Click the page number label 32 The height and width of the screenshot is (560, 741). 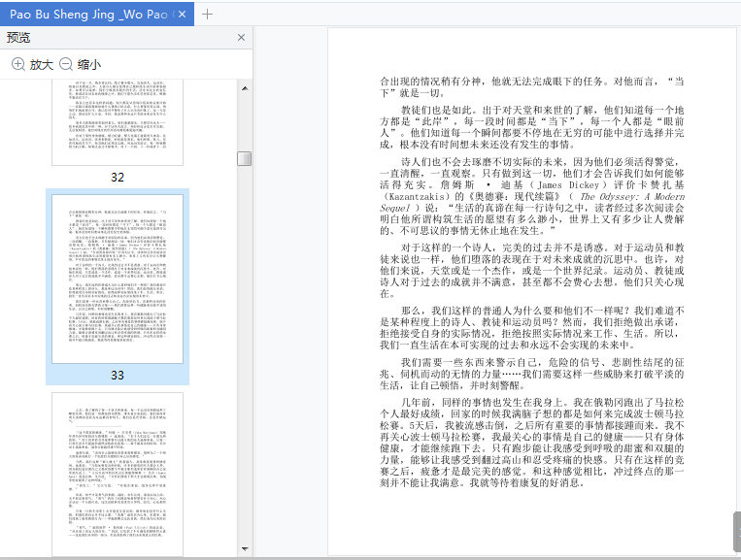tap(118, 178)
